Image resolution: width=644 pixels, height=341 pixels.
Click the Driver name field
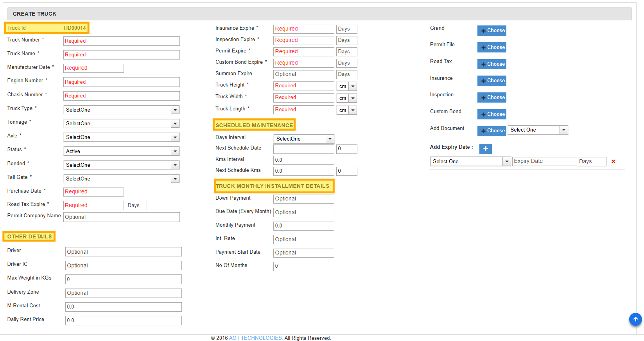[124, 252]
